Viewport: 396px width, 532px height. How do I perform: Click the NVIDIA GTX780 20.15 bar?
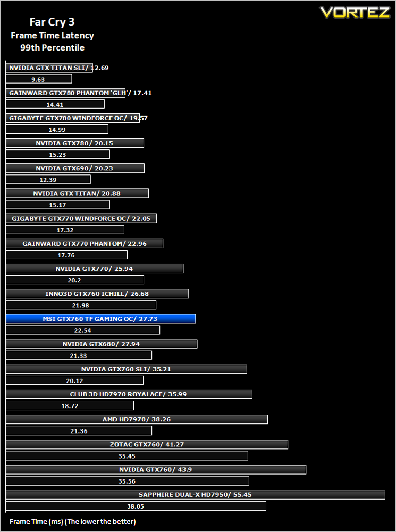coord(75,143)
